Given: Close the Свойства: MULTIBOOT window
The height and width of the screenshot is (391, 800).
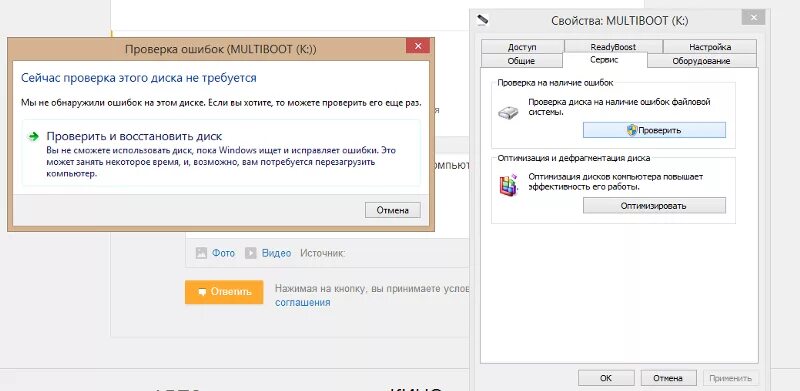Looking at the screenshot, I should (x=753, y=18).
